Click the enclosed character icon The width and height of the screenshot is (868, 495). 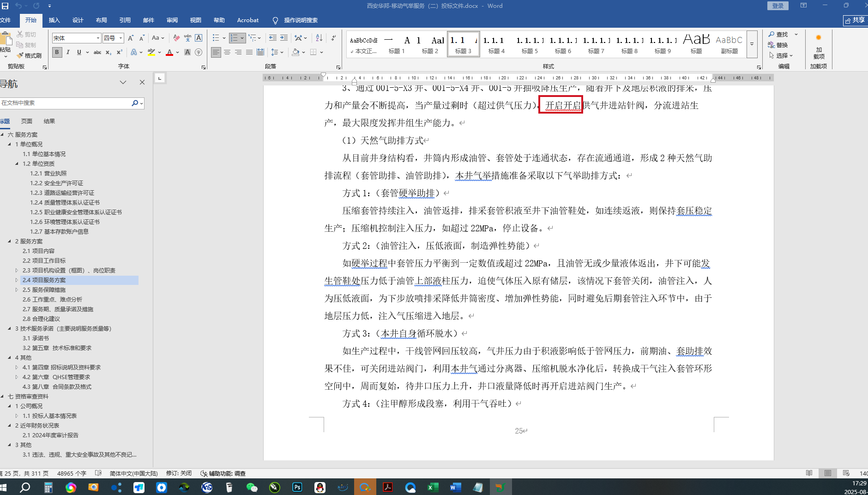[199, 52]
